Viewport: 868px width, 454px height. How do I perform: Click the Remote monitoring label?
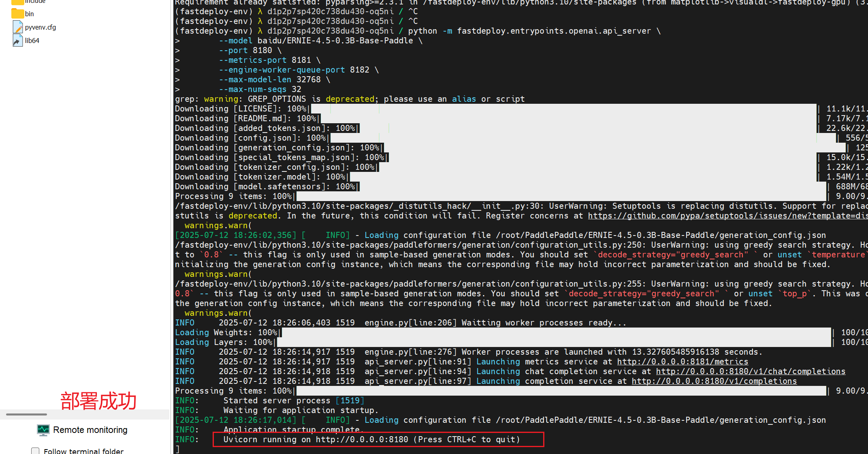tap(90, 430)
